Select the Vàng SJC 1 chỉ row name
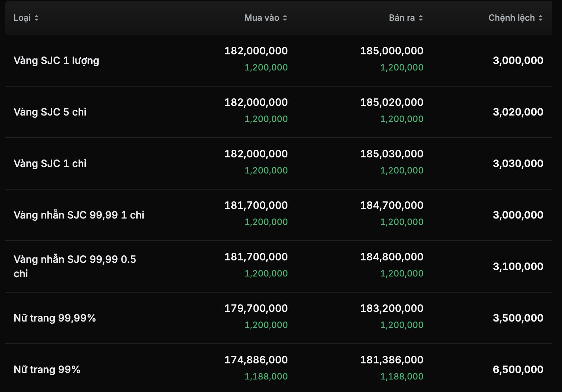This screenshot has width=562, height=392. coord(50,163)
